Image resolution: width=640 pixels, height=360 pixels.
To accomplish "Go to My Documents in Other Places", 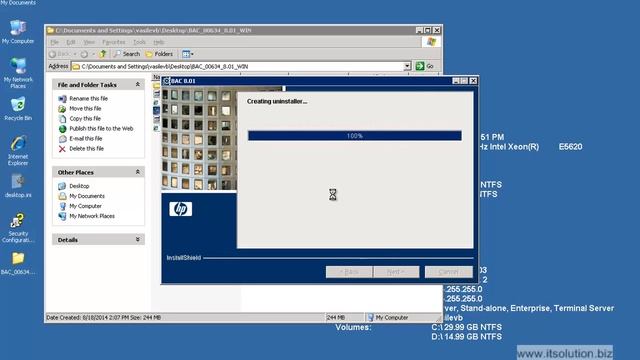I will point(87,196).
